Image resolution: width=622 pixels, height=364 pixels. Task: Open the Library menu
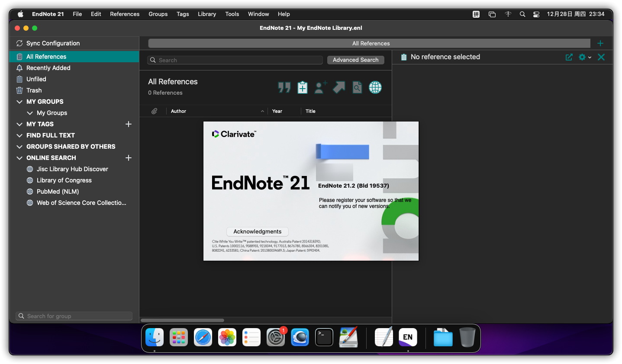point(207,14)
